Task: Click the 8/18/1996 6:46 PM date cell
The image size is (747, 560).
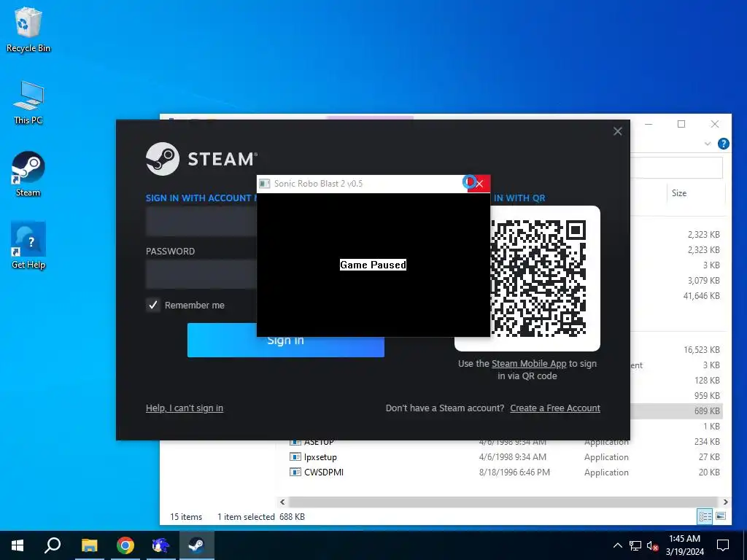Action: tap(514, 472)
